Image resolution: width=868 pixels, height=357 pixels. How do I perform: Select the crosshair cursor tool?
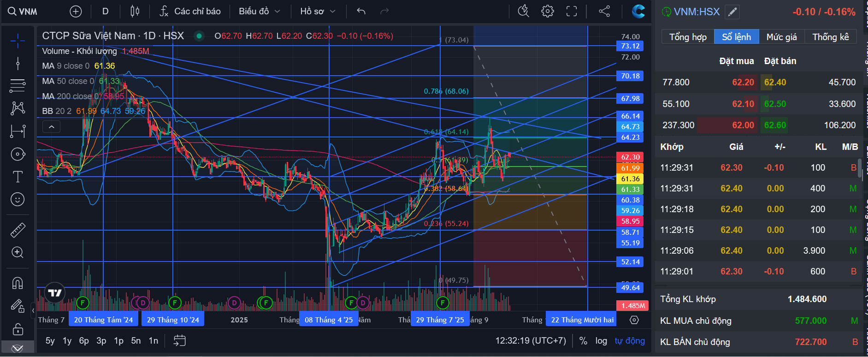(18, 41)
